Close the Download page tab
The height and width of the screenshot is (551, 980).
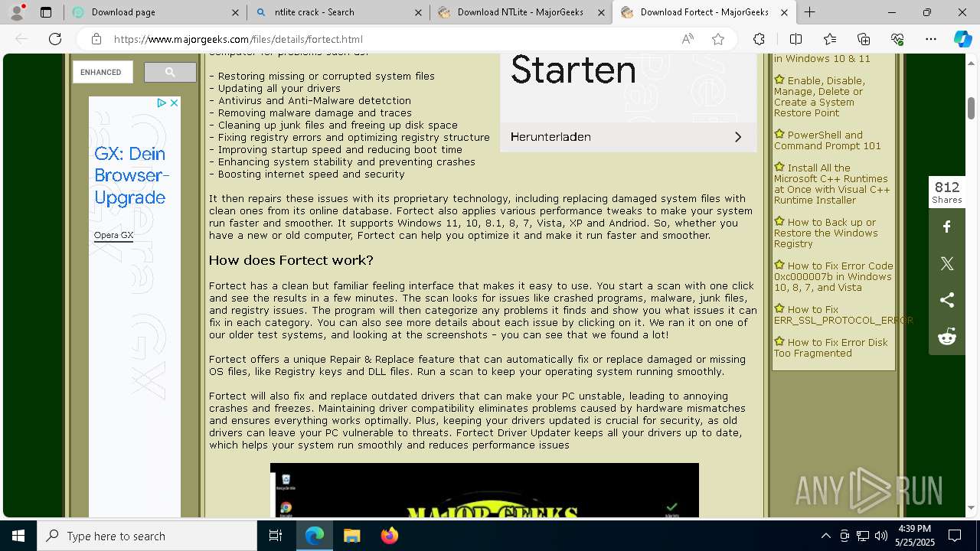coord(235,12)
